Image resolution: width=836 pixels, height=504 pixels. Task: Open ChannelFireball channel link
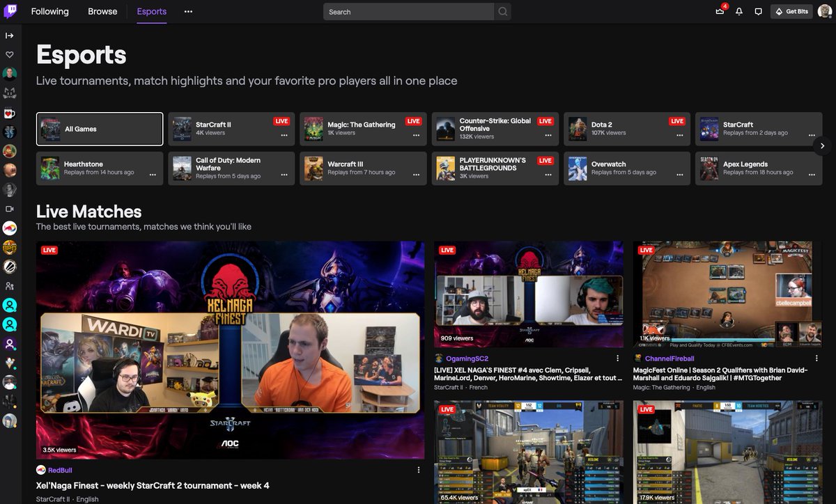pos(669,359)
